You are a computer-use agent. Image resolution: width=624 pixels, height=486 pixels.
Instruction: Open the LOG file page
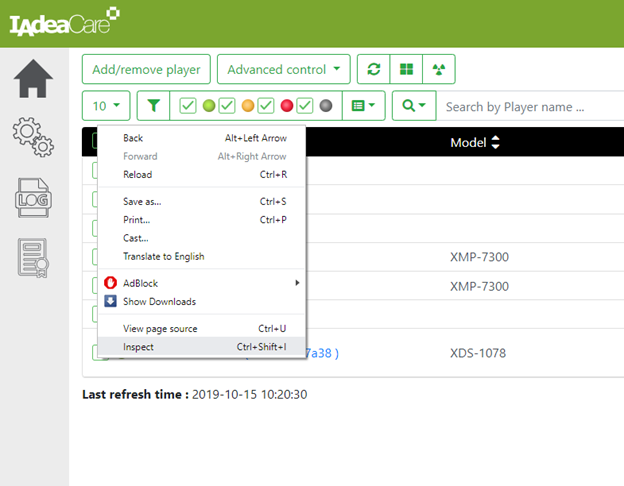(33, 198)
